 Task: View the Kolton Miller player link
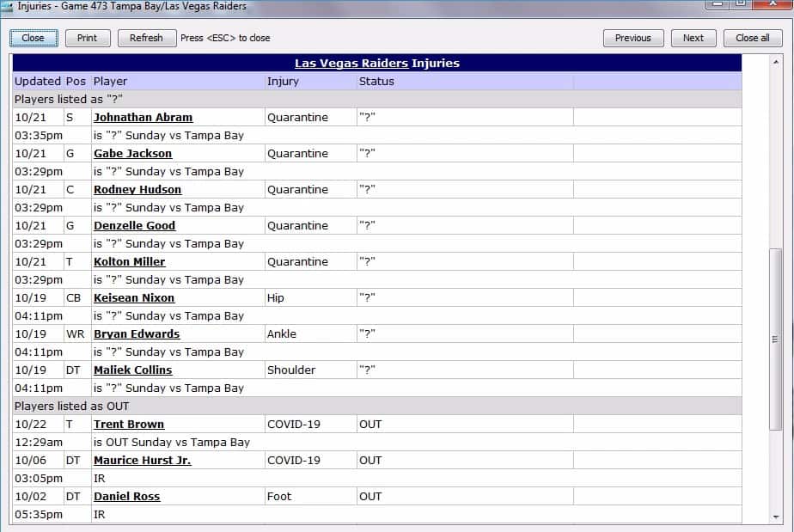(x=129, y=262)
